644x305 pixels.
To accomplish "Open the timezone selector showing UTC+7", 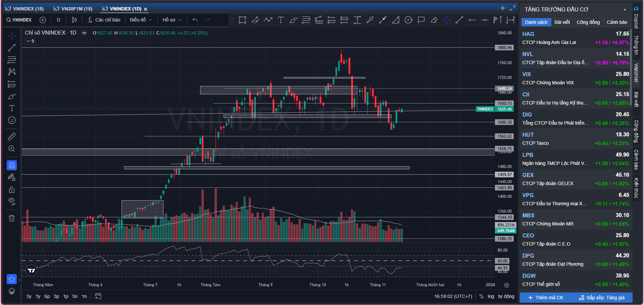I will pyautogui.click(x=453, y=296).
